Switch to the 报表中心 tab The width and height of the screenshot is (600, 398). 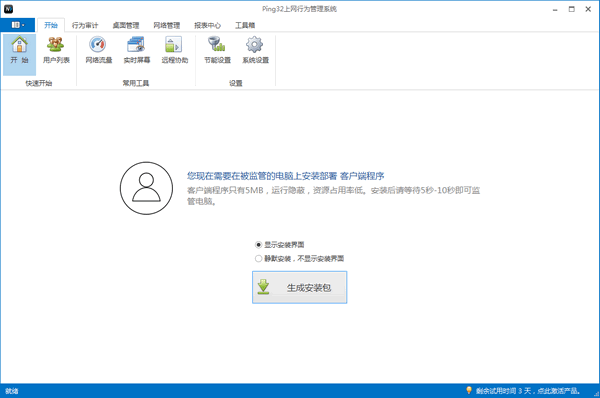point(207,25)
